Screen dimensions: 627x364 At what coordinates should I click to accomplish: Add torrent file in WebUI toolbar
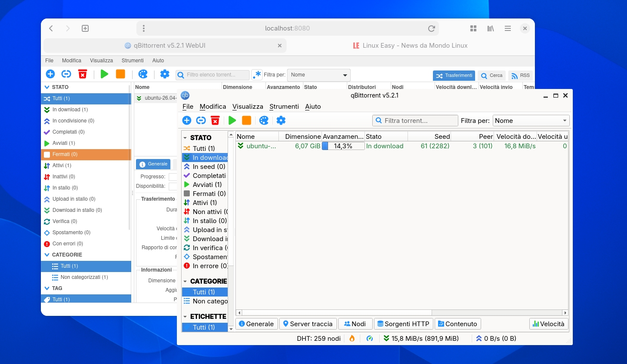point(50,74)
